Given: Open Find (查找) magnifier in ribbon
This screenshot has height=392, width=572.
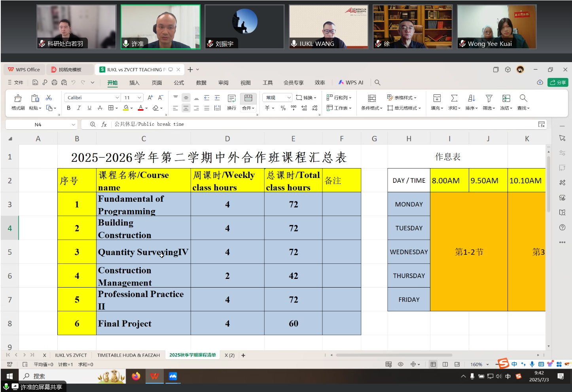Looking at the screenshot, I should 523,98.
